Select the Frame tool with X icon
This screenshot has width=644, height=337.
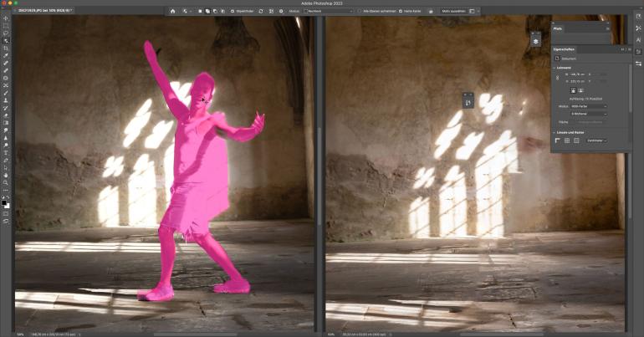click(x=6, y=85)
